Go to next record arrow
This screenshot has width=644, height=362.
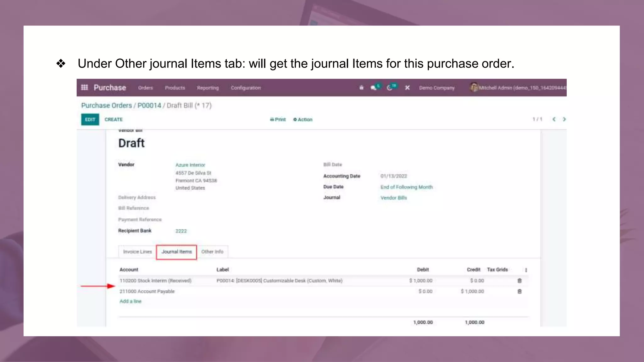coord(564,119)
